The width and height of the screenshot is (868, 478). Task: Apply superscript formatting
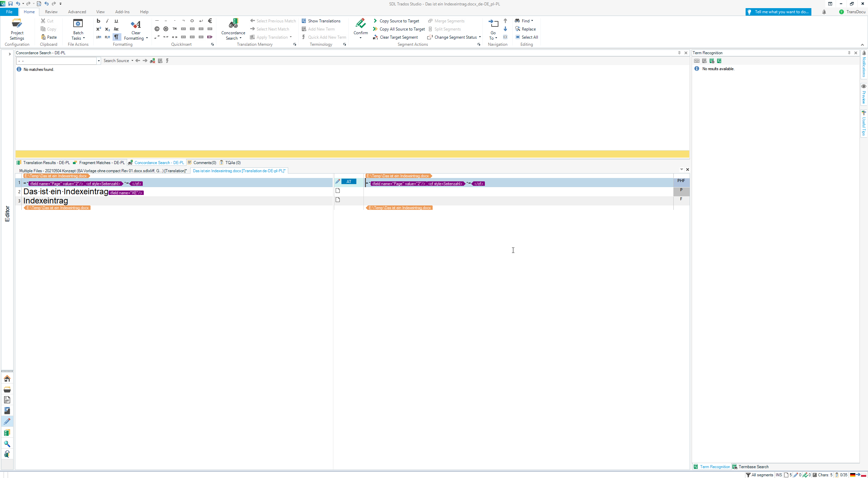pyautogui.click(x=98, y=29)
